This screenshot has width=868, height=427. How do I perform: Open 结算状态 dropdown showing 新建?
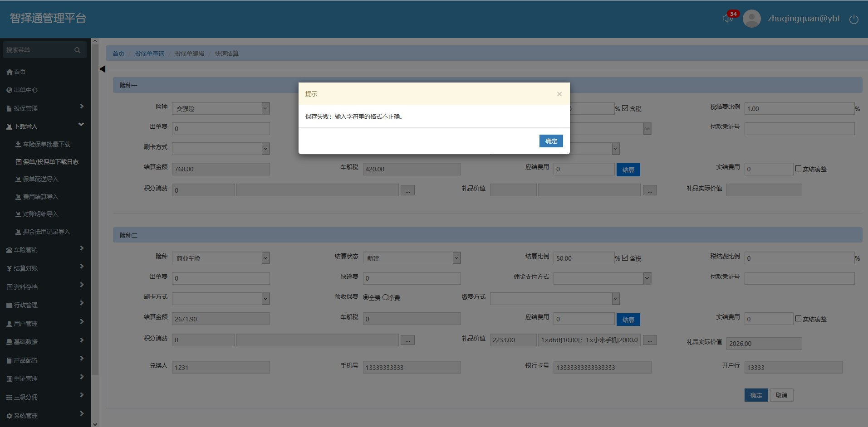pos(412,258)
